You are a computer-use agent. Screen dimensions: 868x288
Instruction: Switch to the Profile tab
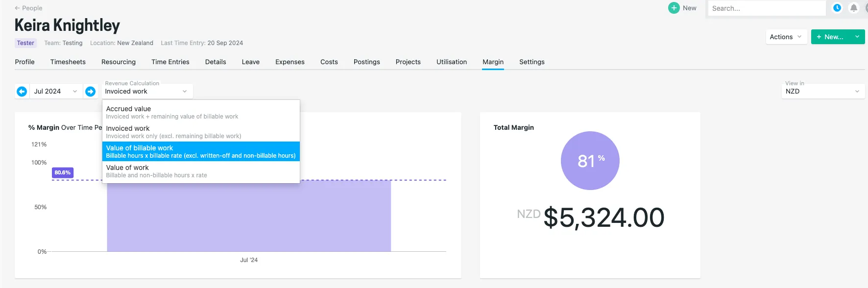click(x=25, y=62)
